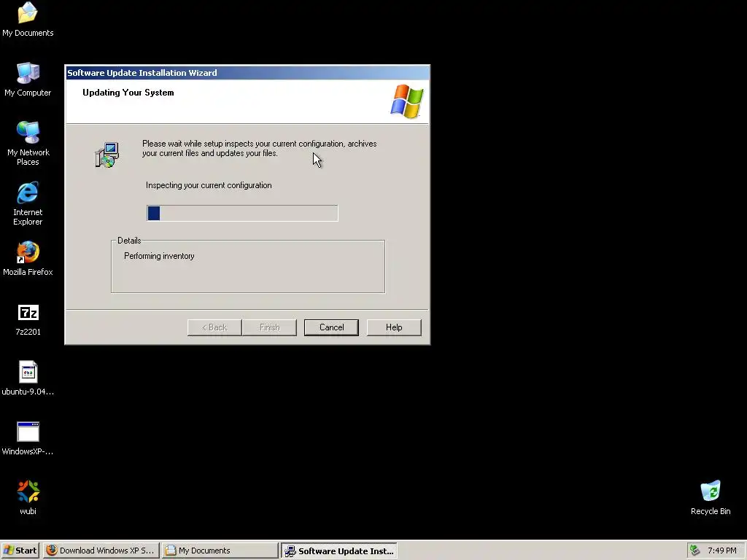747x560 pixels.
Task: Click the Cancel button in wizard
Action: click(331, 327)
